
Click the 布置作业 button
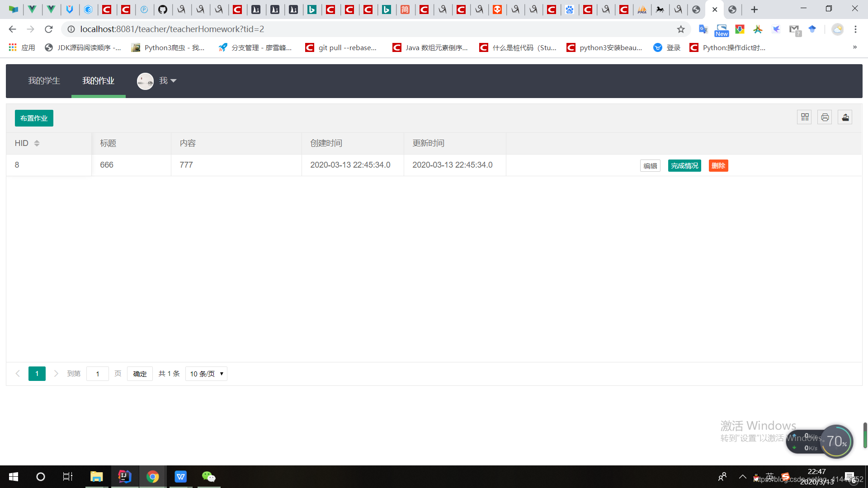(34, 118)
